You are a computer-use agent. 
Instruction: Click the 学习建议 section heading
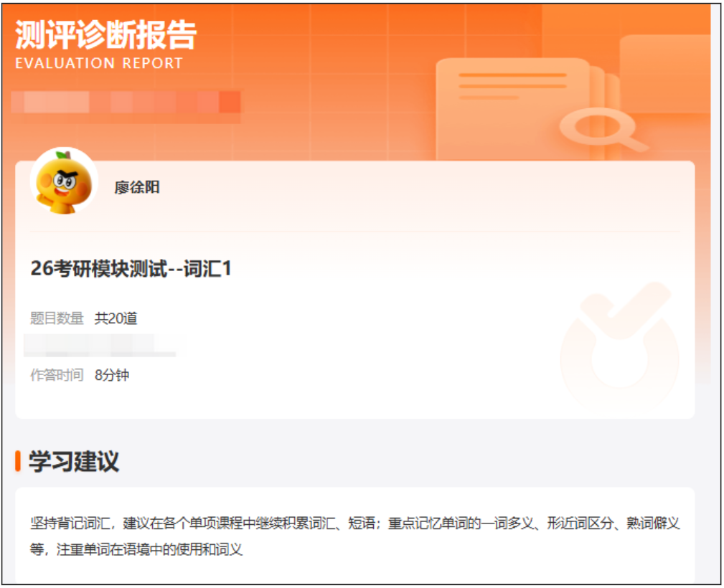click(74, 461)
